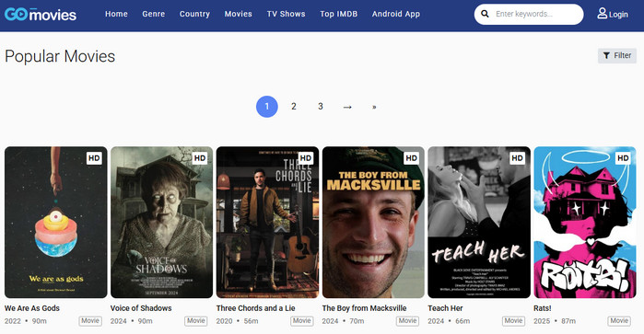Click "2022 • 90m" under We Are As Gods
644x334 pixels.
26,321
